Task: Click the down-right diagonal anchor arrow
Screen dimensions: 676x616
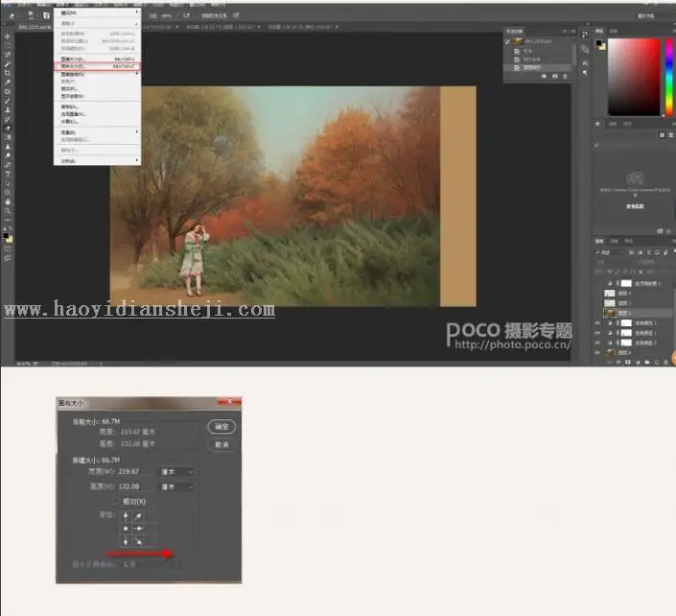Action: point(138,541)
